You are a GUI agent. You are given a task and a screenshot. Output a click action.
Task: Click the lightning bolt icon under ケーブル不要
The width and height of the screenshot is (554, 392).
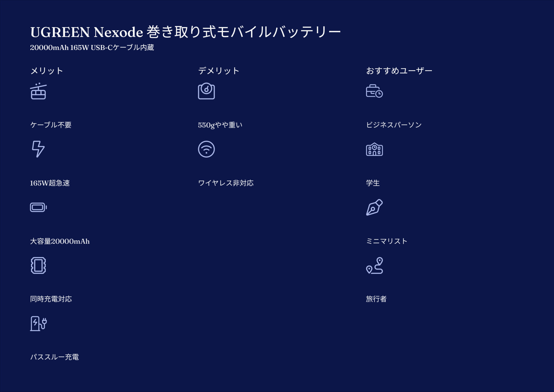point(38,149)
